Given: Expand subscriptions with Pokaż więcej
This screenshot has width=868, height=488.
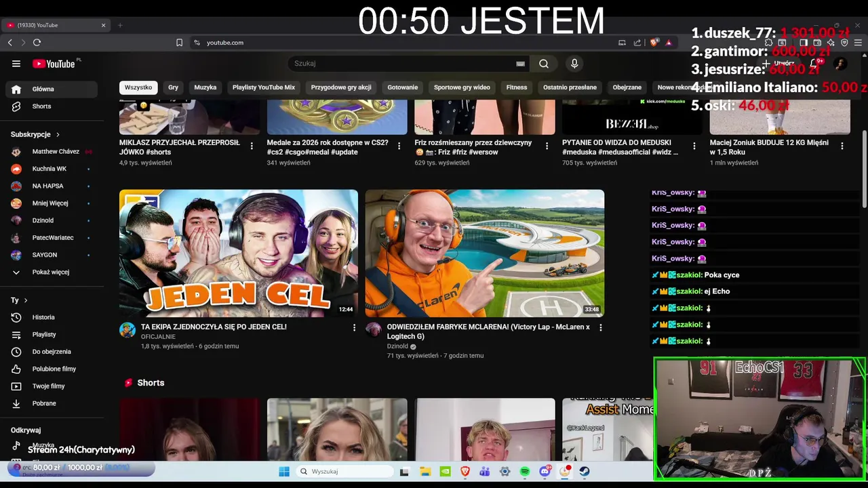Looking at the screenshot, I should 52,272.
